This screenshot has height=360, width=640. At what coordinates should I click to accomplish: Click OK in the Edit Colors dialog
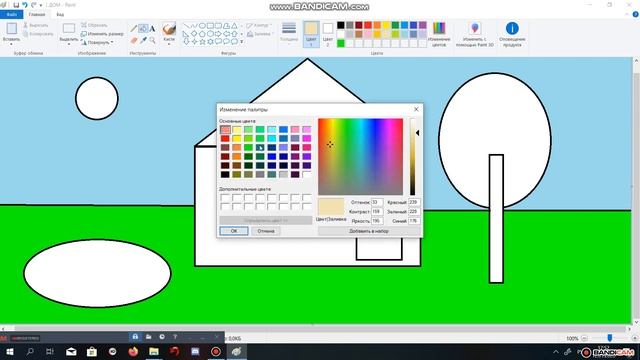pos(234,231)
